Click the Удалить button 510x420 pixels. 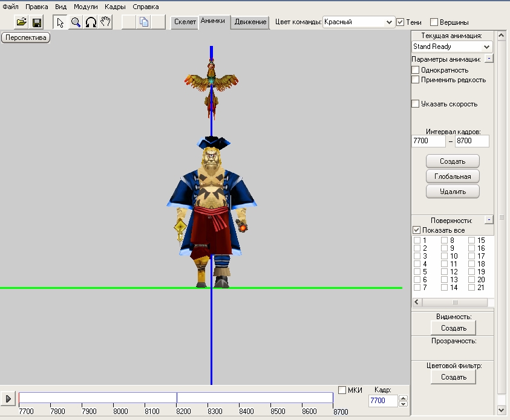pyautogui.click(x=453, y=192)
